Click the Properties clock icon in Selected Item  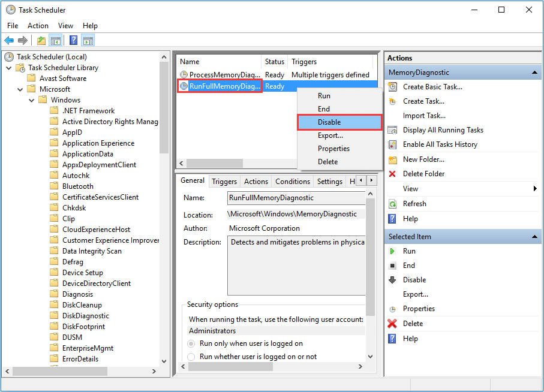pos(392,309)
